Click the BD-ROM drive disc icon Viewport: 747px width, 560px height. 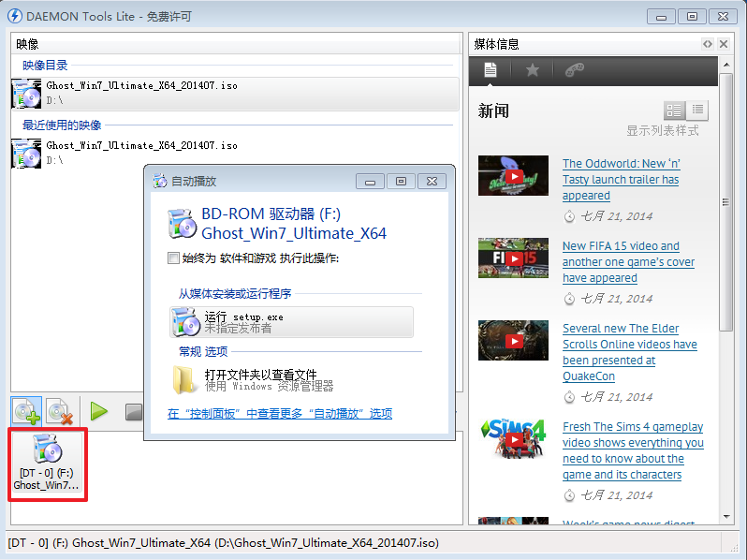182,224
